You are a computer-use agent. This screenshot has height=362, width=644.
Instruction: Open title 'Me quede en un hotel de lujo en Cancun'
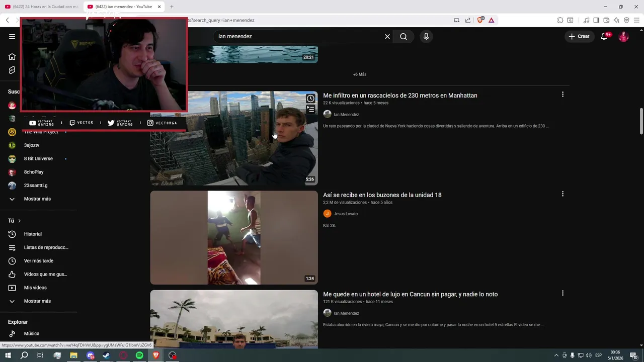coord(410,294)
